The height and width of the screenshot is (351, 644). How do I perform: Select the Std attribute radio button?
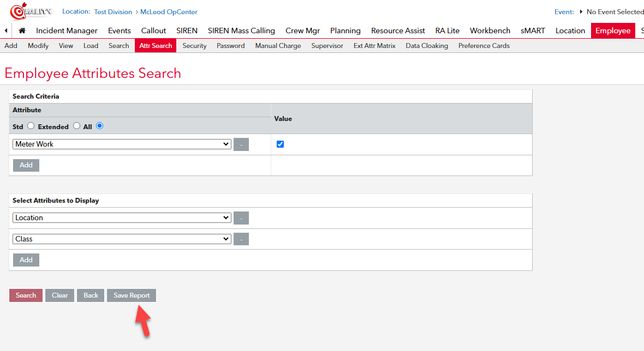coord(31,126)
